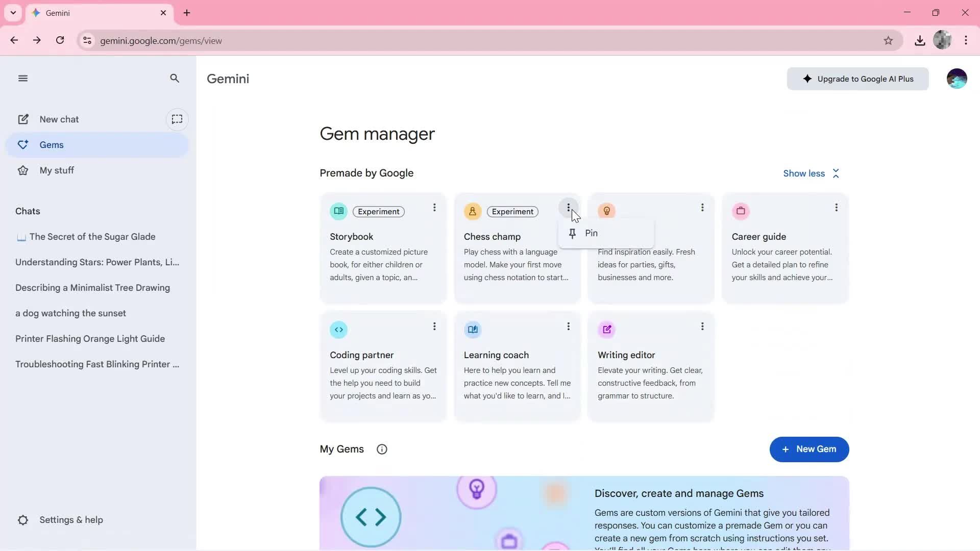Start a temporary chat with the icon beside New chat
This screenshot has height=551, width=980.
point(177,119)
